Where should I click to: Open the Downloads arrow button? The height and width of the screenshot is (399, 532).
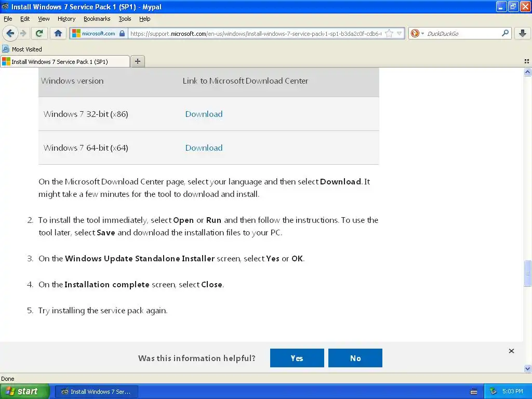tap(523, 33)
